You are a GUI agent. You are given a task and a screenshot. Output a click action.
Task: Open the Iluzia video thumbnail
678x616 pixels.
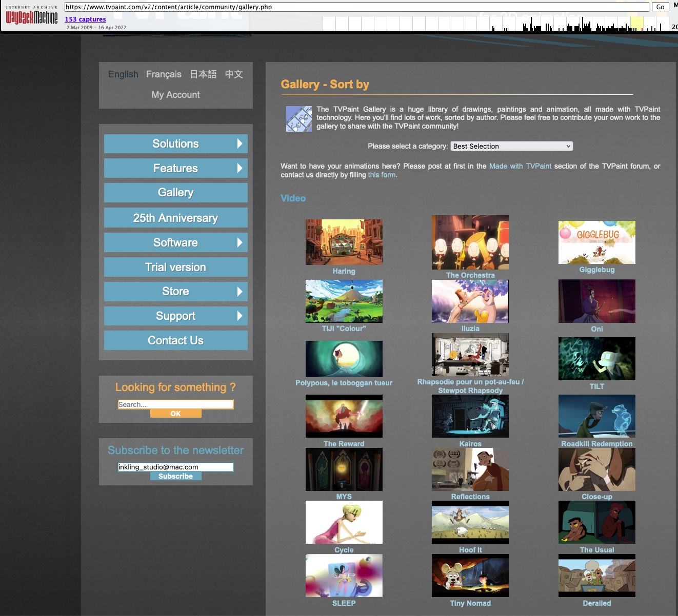click(470, 301)
